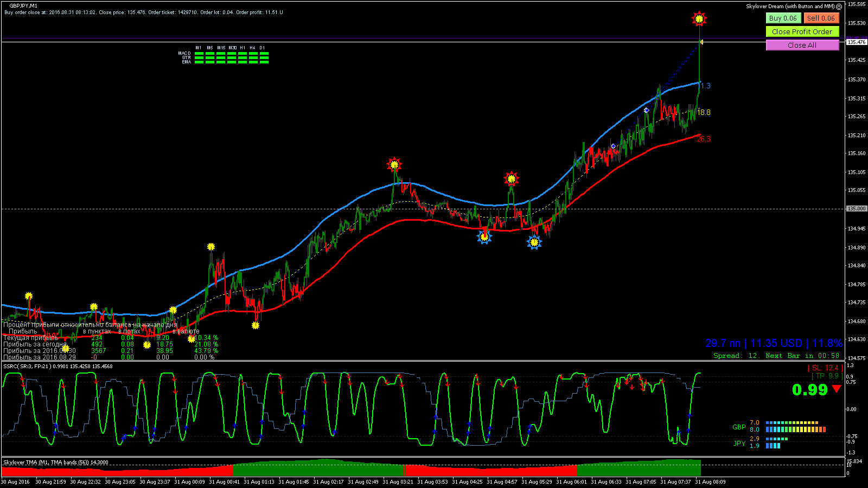Click the 'Прибыль за 2016.08.29' row label

[40, 357]
